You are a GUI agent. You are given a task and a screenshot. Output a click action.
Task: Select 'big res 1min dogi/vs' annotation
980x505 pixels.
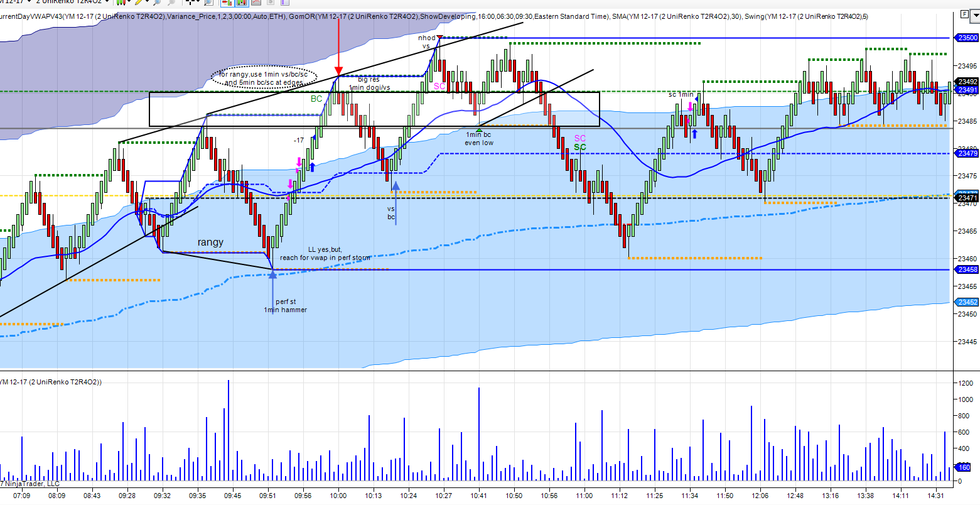point(369,84)
